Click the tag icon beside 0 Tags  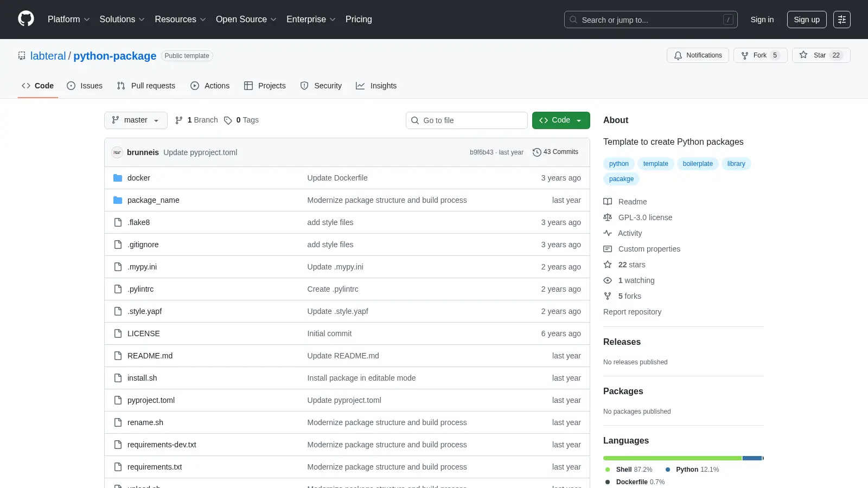228,120
